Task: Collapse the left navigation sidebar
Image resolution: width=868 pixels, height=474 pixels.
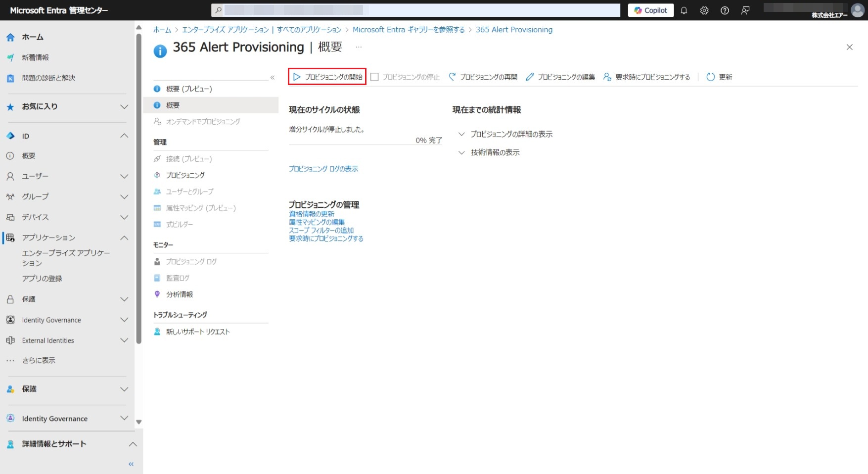Action: (x=131, y=464)
